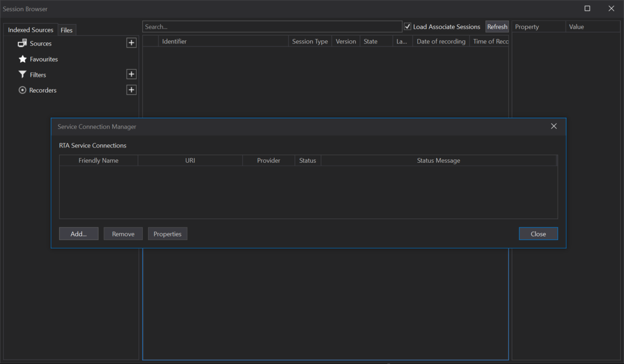Select the Filters funnel icon
The height and width of the screenshot is (364, 624).
click(22, 74)
